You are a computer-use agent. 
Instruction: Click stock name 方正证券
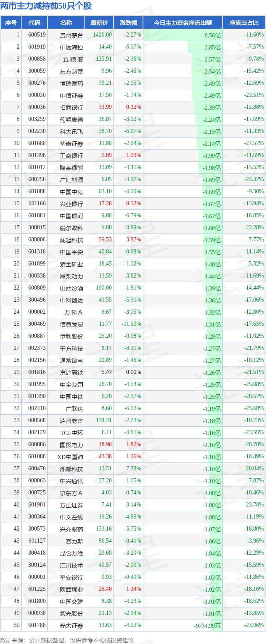pyautogui.click(x=71, y=505)
